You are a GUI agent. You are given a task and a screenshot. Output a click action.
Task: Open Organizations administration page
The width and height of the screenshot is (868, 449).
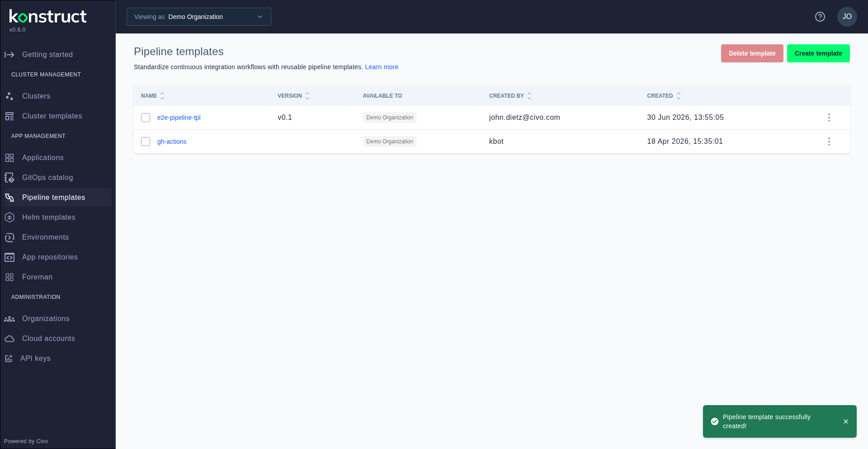coord(58,319)
